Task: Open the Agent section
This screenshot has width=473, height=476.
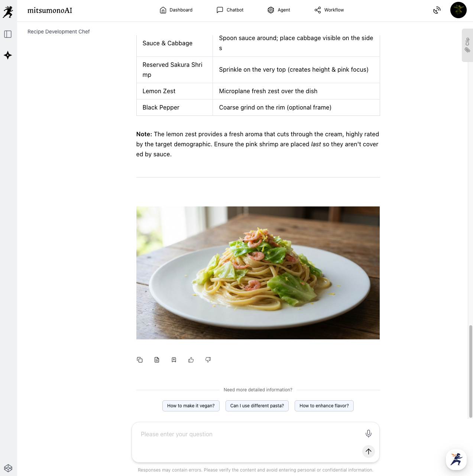Action: pos(279,10)
